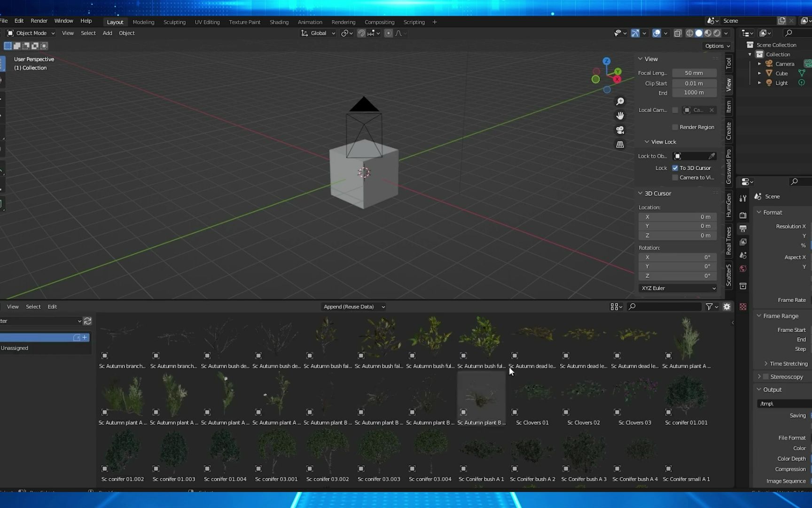Select the Tool properties tab icon
Image resolution: width=812 pixels, height=508 pixels.
coord(743,198)
